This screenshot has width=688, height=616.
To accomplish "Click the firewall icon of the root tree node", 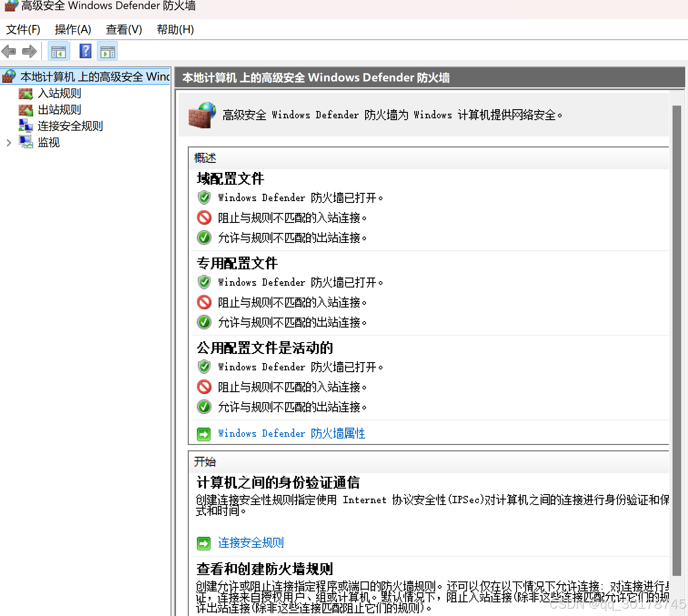I will 9,76.
